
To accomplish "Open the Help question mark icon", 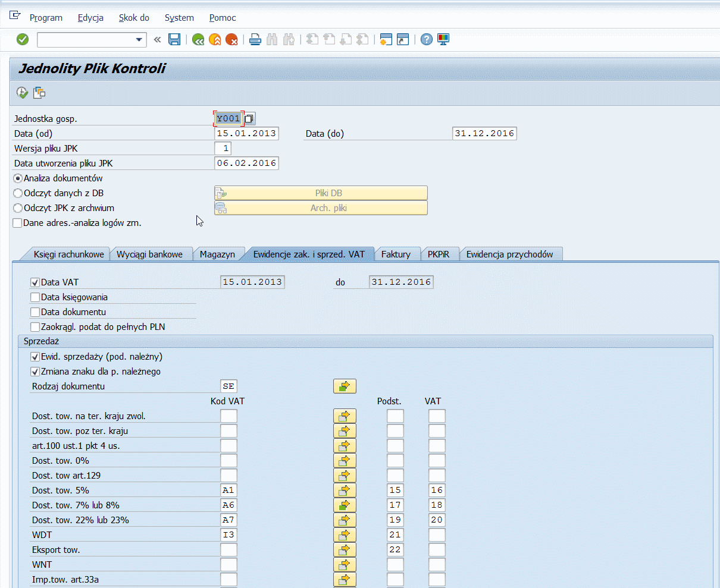I will tap(426, 40).
